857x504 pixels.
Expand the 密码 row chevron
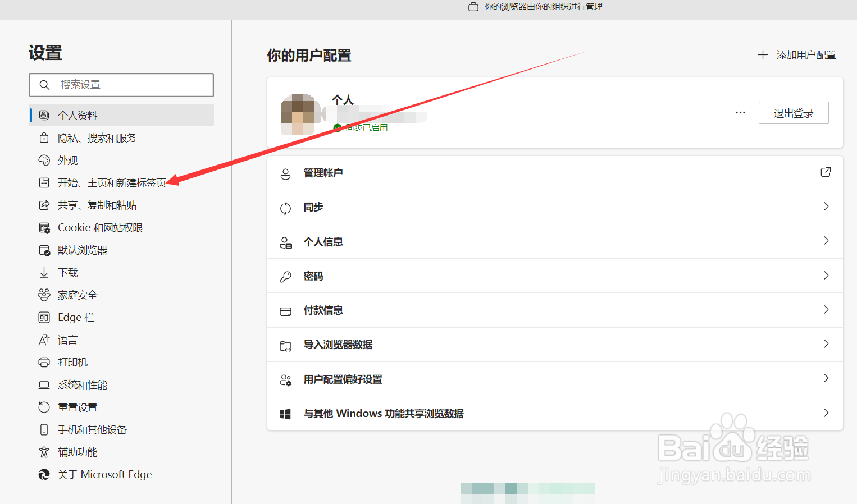[826, 275]
